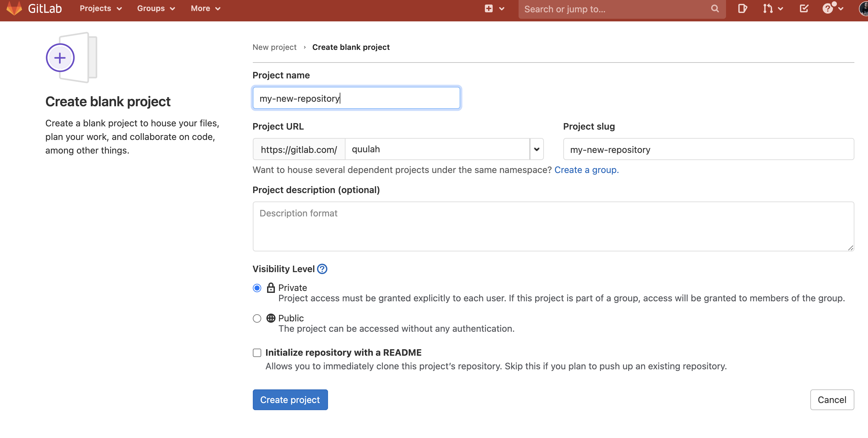The image size is (868, 438).
Task: Click the search magnifier icon
Action: (714, 9)
